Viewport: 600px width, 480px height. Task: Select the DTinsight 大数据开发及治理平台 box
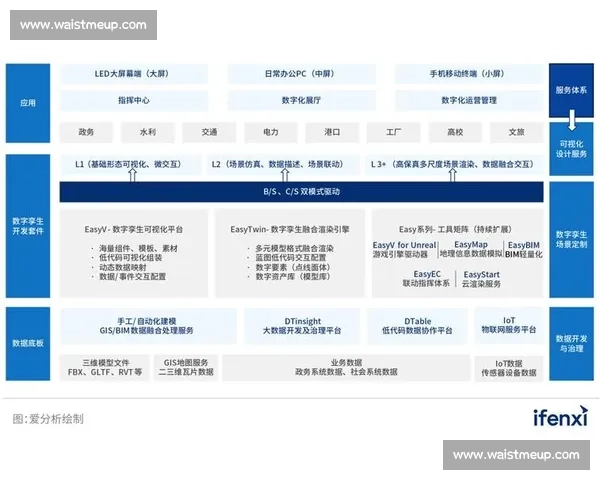coord(302,326)
